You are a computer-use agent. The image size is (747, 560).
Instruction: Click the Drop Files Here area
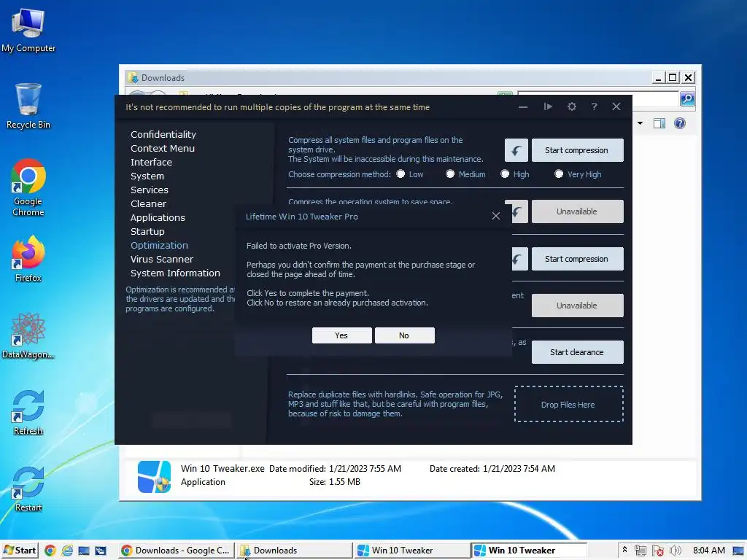tap(568, 404)
